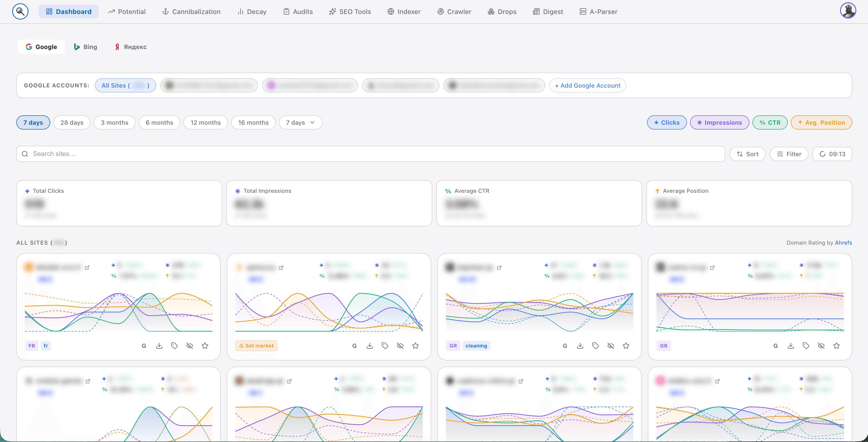Open the user avatar profile menu

click(x=848, y=10)
